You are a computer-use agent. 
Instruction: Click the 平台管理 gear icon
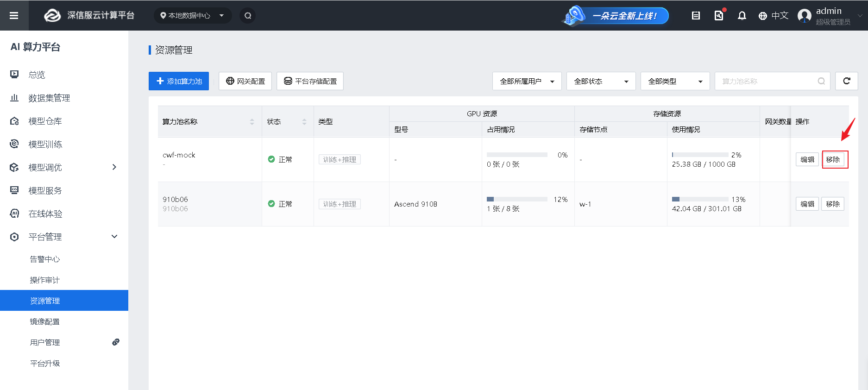14,237
